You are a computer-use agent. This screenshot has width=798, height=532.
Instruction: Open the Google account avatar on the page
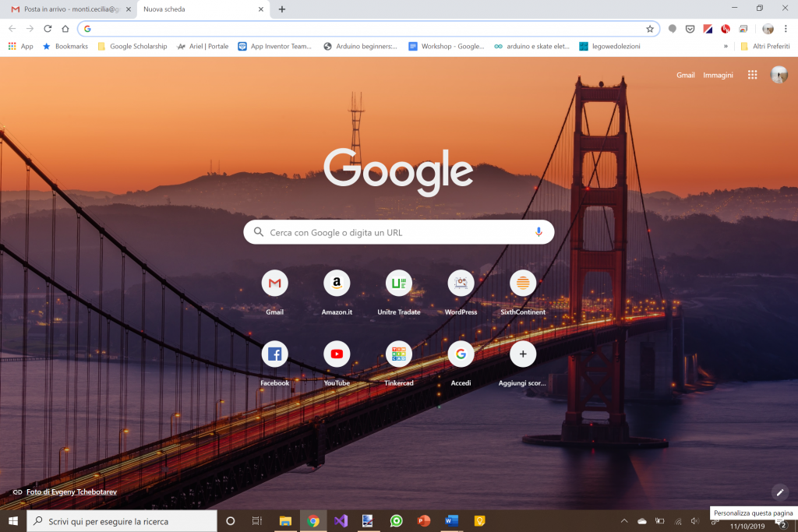[x=779, y=75]
